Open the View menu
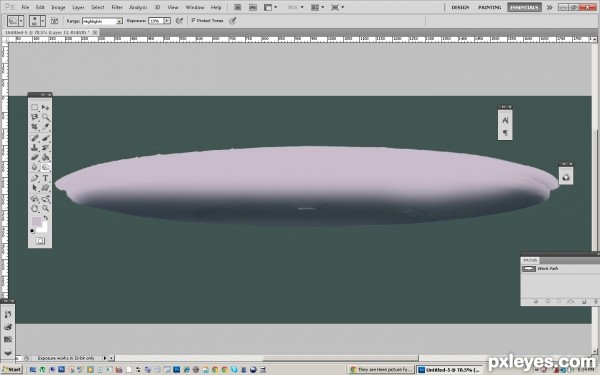Image resolution: width=600 pixels, height=375 pixels. click(x=173, y=7)
